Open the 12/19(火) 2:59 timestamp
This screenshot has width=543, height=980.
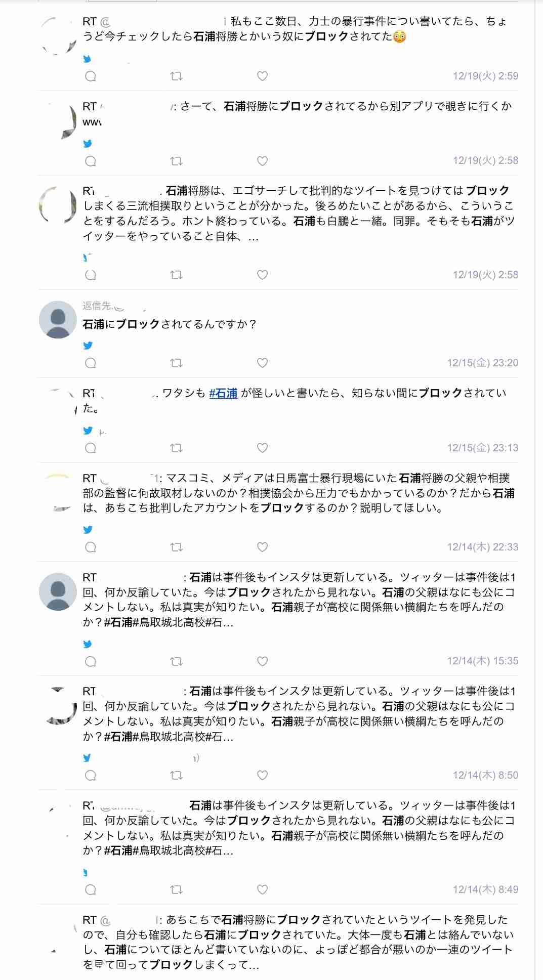point(485,76)
